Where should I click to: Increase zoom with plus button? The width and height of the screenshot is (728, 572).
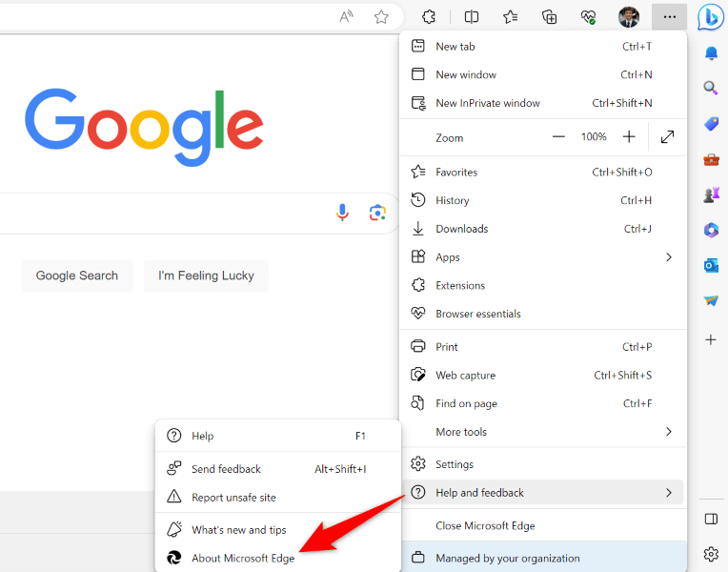(629, 137)
